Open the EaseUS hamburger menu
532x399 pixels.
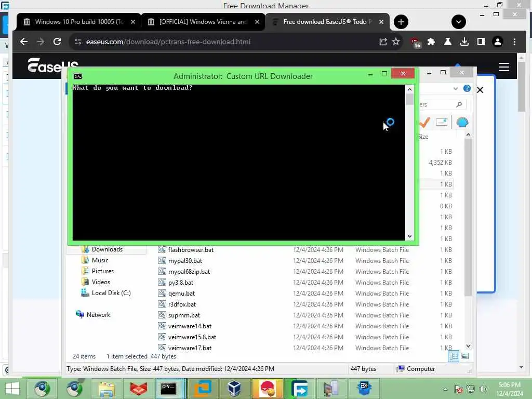coord(503,67)
